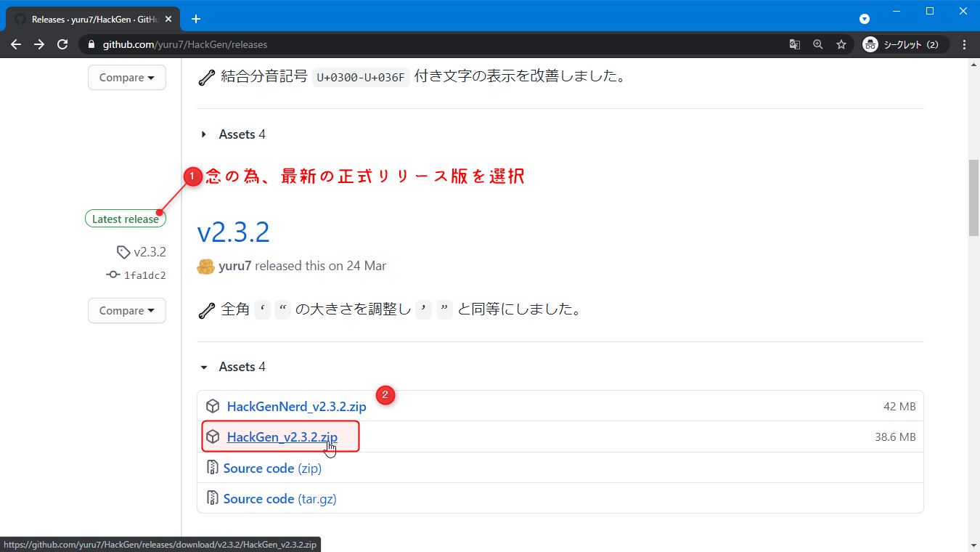Screen dimensions: 980x552
Task: Bookmark this page with the star icon
Action: [x=841, y=44]
